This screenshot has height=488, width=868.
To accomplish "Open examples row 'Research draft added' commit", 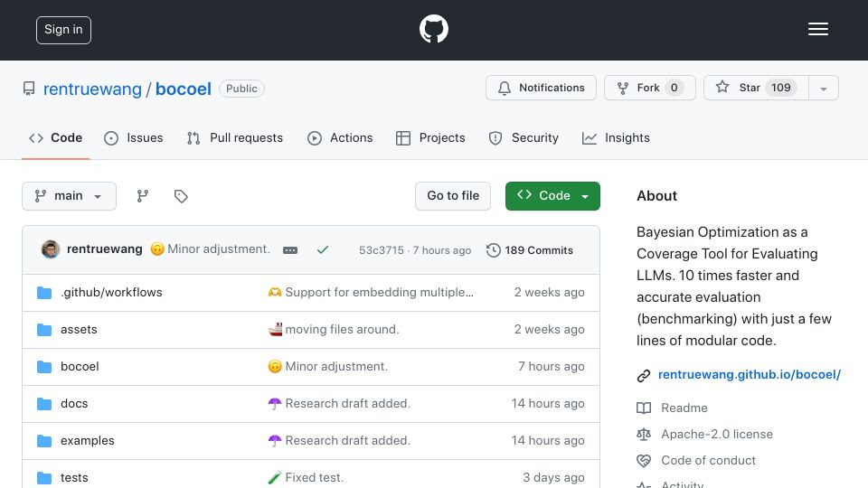I will 347,440.
